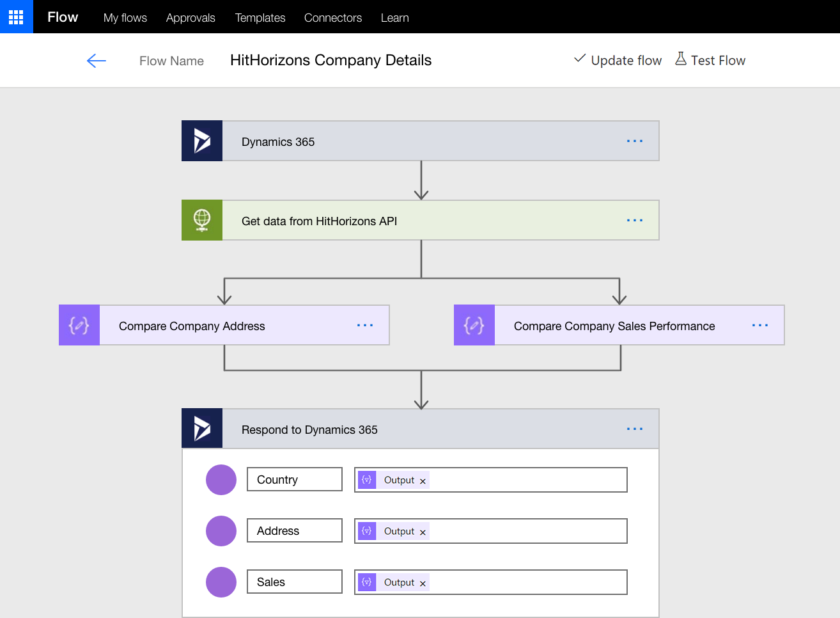The height and width of the screenshot is (618, 840).
Task: Open Dynamics 365 step options menu
Action: pos(635,141)
